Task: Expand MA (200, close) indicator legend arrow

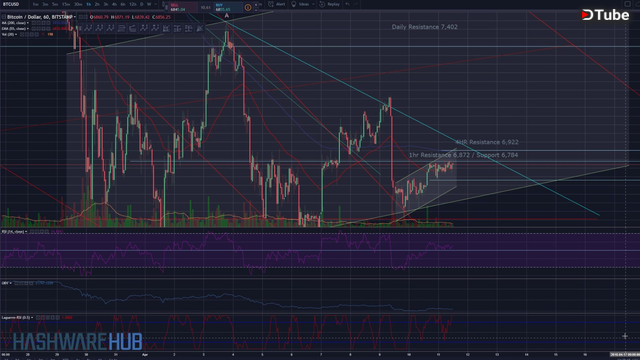Action: coord(28,23)
